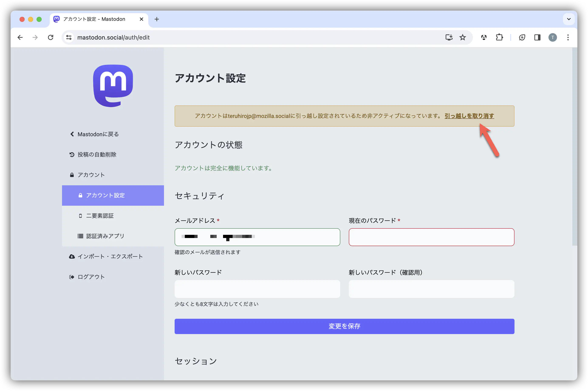The width and height of the screenshot is (588, 391).
Task: Click the セキュリティ section heading
Action: click(199, 196)
